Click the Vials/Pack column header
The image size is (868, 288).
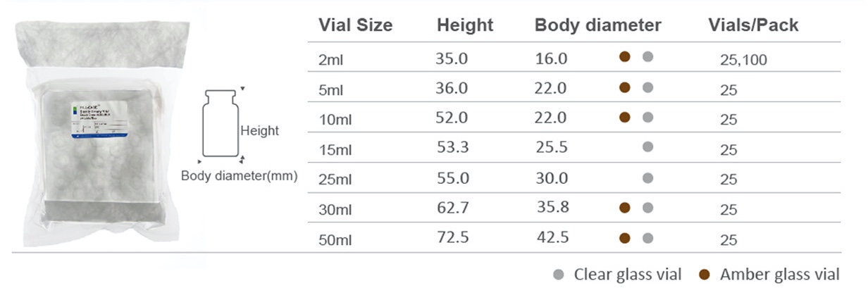(x=753, y=25)
